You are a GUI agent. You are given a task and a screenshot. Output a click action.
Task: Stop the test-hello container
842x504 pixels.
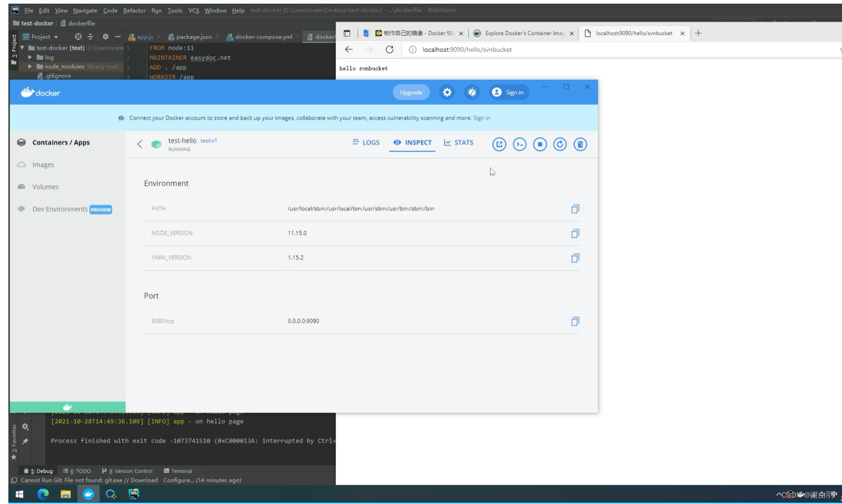[x=540, y=144]
